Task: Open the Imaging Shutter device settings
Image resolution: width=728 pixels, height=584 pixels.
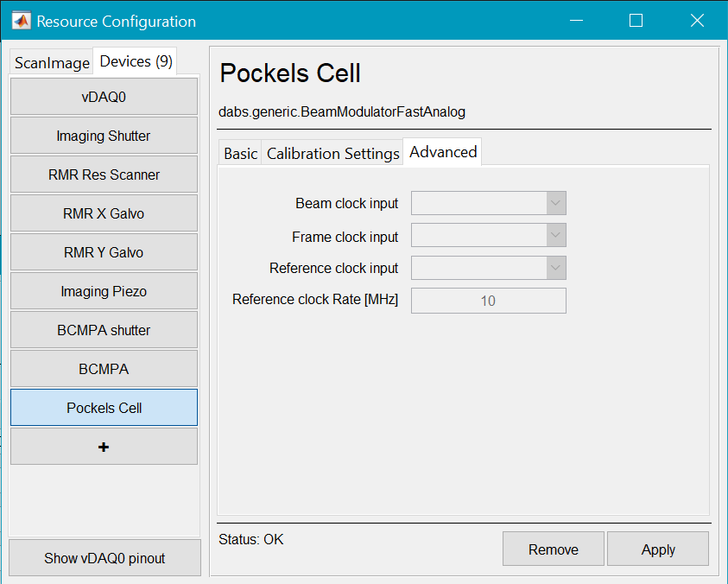Action: click(x=104, y=136)
